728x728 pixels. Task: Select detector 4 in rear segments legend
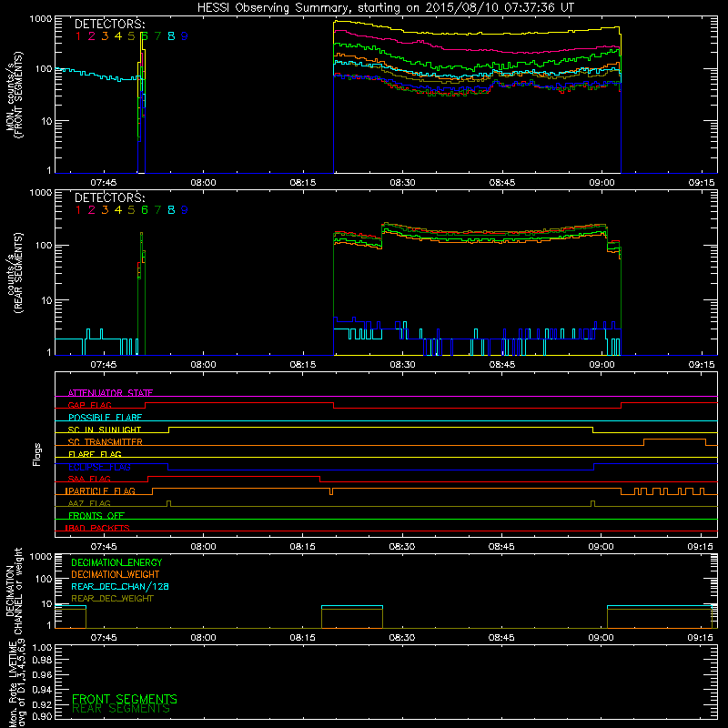tap(118, 210)
